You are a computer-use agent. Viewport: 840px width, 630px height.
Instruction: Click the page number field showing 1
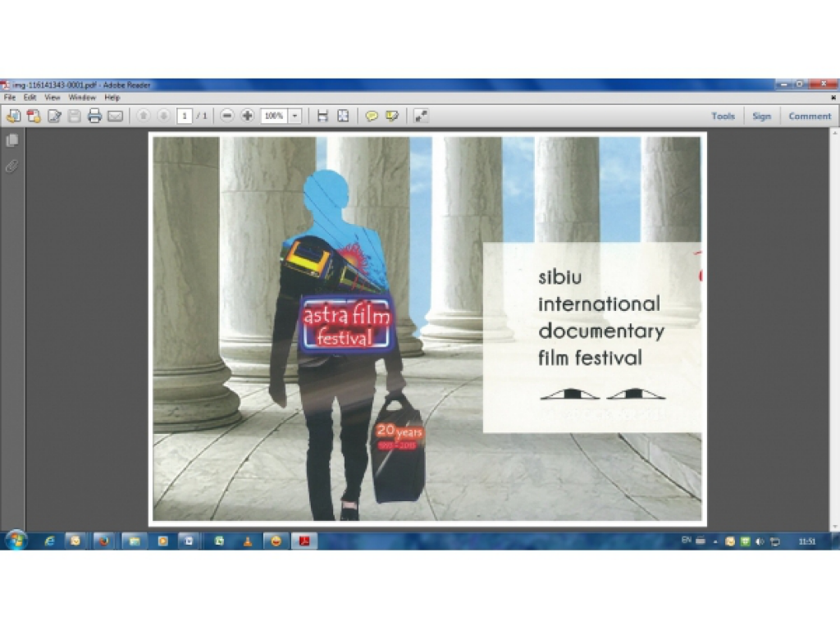(185, 116)
